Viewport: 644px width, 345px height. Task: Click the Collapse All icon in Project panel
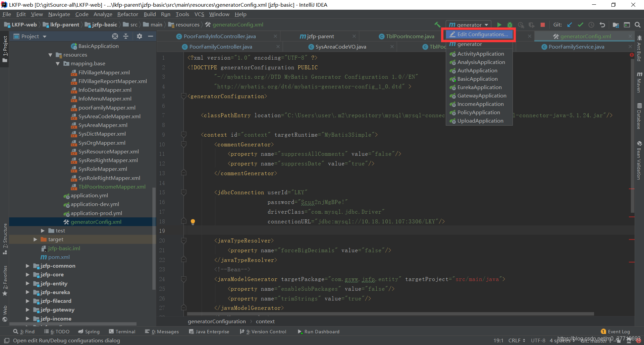click(x=126, y=36)
